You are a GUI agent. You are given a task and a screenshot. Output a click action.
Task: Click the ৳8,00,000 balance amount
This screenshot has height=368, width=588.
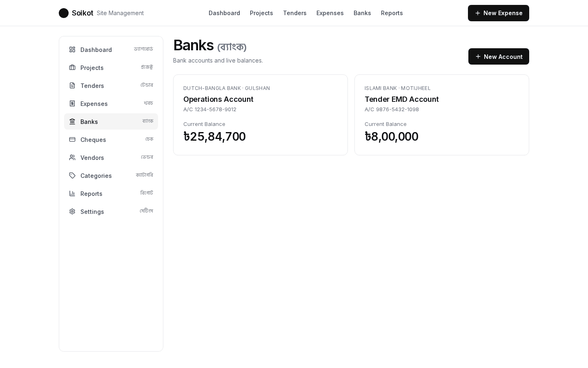(392, 136)
